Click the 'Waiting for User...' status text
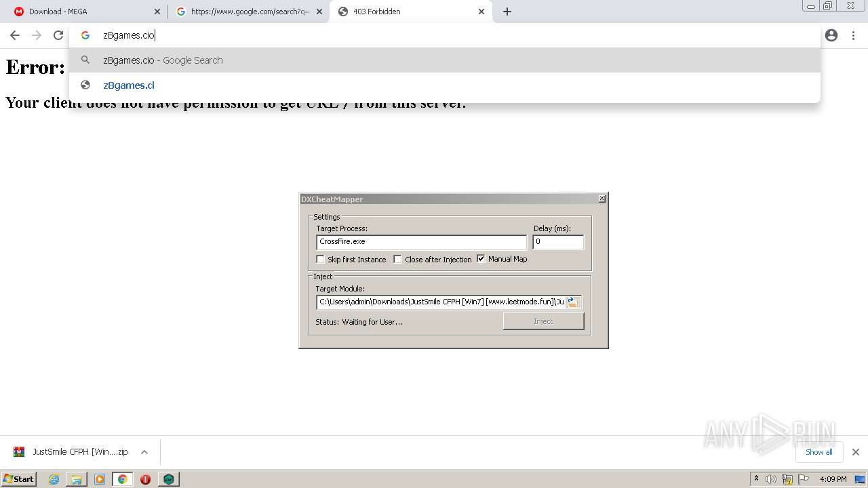This screenshot has height=488, width=868. click(372, 322)
